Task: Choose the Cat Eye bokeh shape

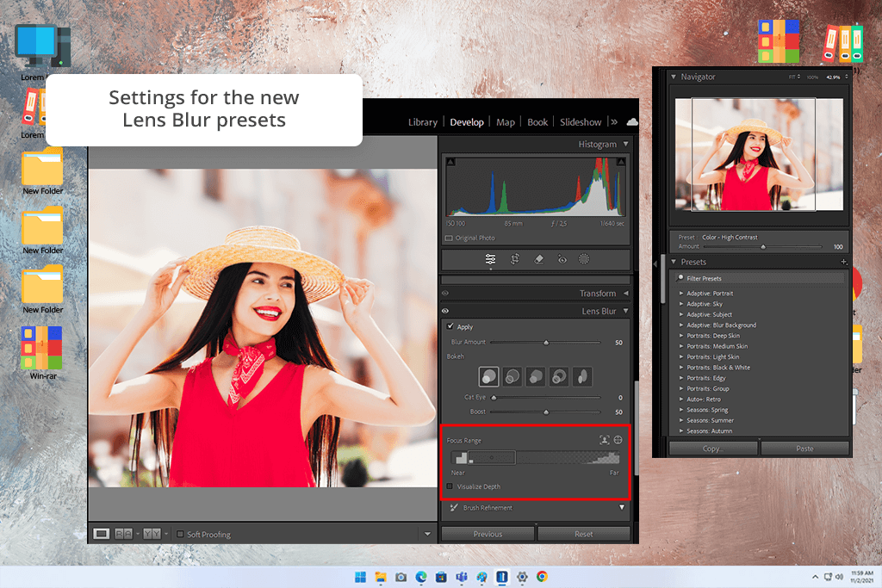Action: pos(582,376)
